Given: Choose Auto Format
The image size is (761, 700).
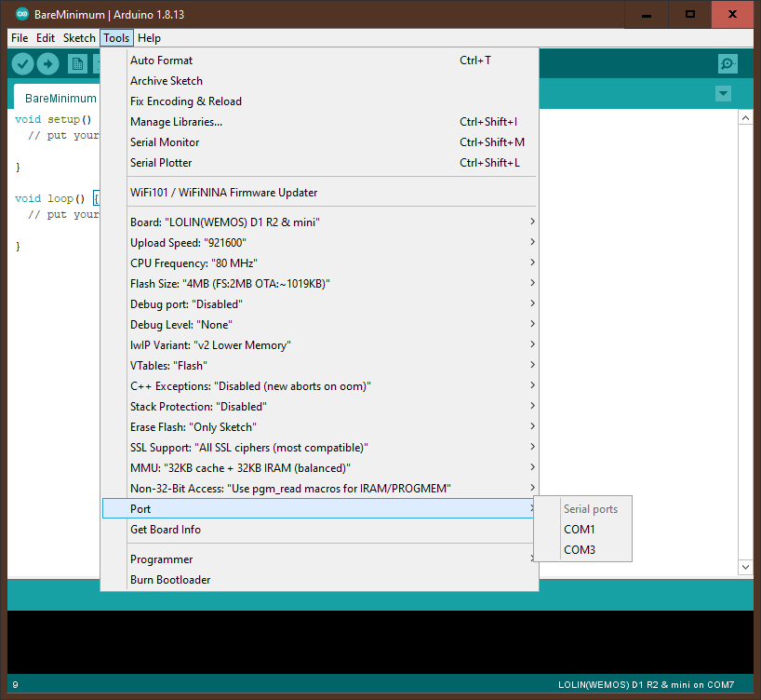Looking at the screenshot, I should 319,61.
